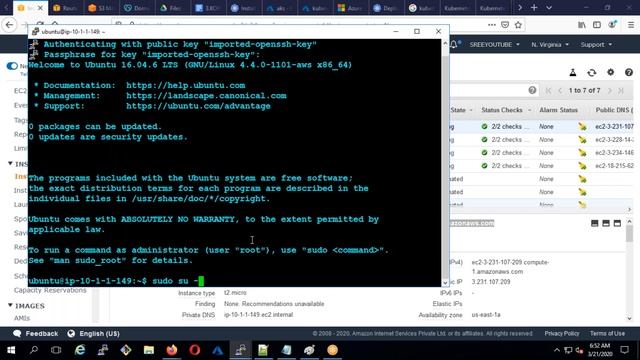Open a new browser tab with plus
The height and width of the screenshot is (360, 640).
(x=534, y=8)
